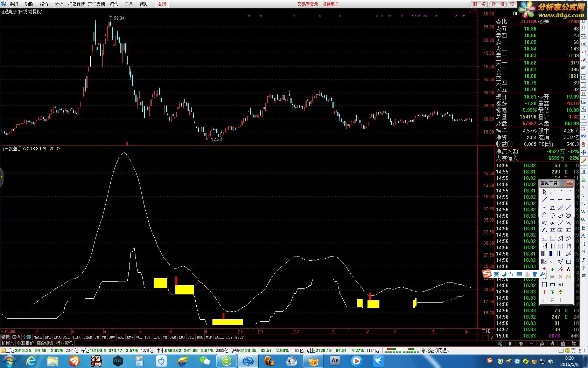Image resolution: width=588 pixels, height=368 pixels.
Task: Expand the 扩展∧ panel at the bottom left
Action: (x=8, y=343)
